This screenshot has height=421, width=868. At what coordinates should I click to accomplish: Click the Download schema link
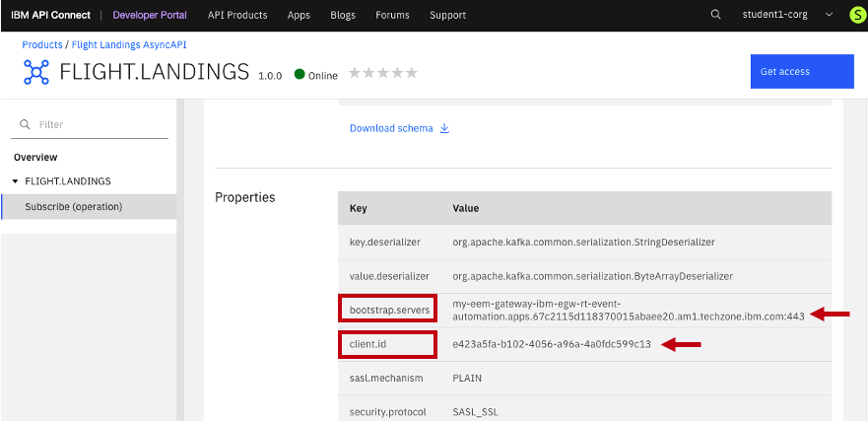tap(391, 128)
